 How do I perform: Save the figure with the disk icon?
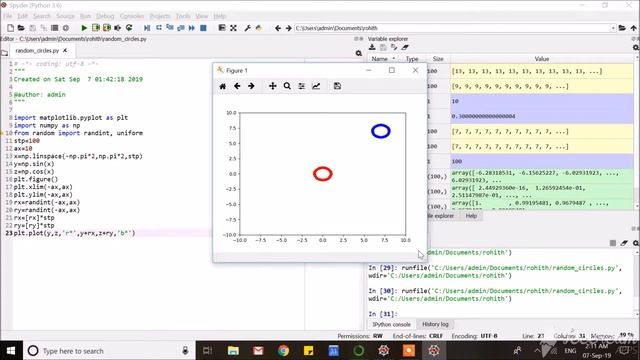tap(337, 86)
